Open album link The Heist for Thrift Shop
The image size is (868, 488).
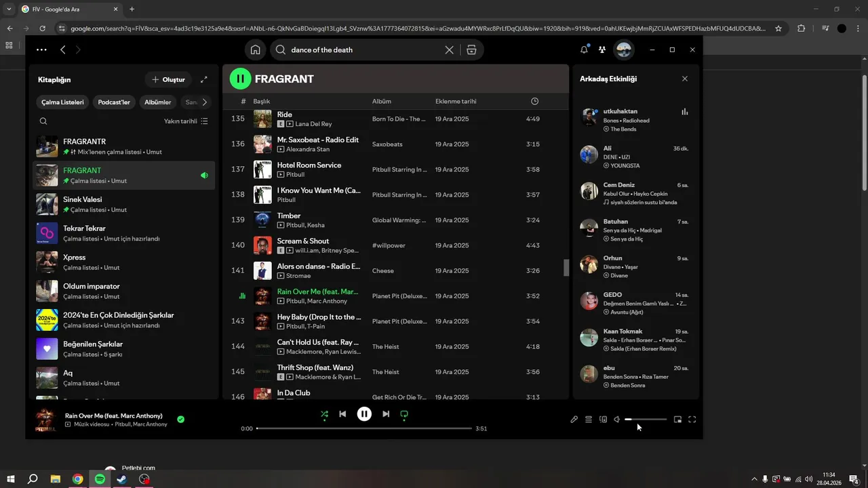(386, 372)
